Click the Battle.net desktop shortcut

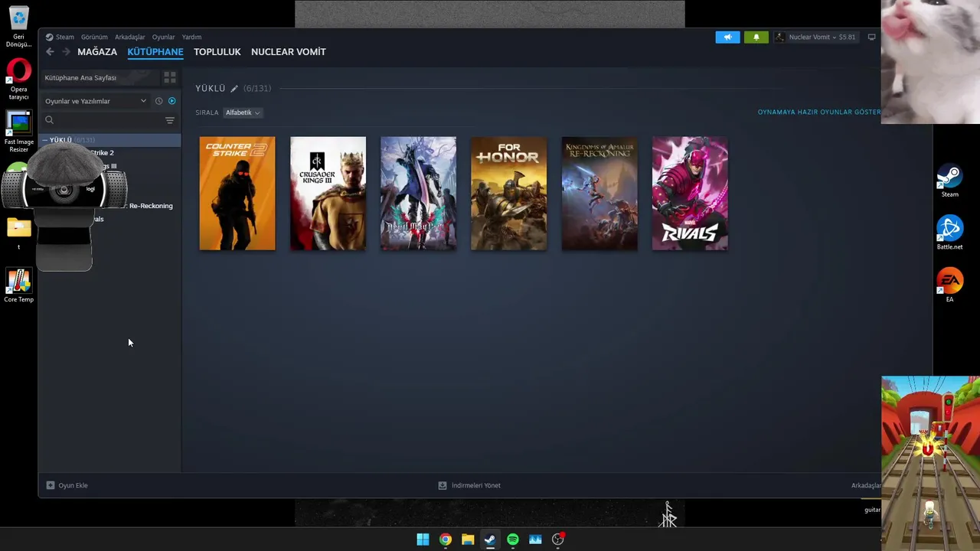[949, 233]
